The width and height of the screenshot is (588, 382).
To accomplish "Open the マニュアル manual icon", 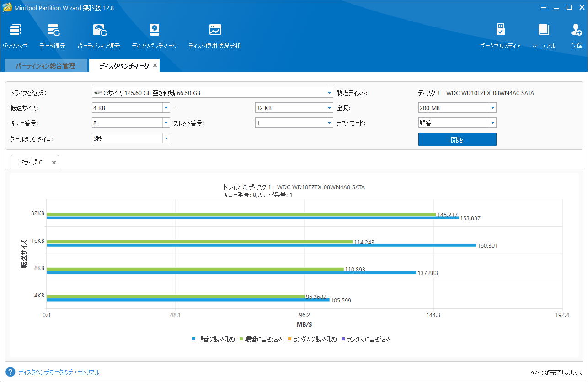I will click(x=544, y=36).
